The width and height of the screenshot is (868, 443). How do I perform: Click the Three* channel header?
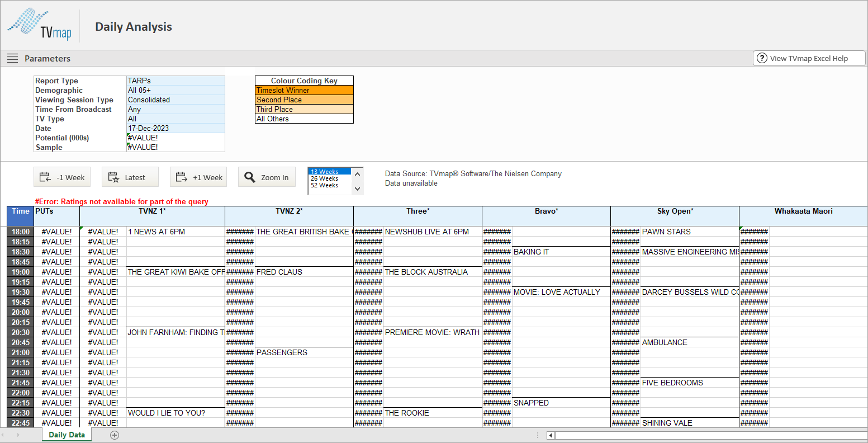click(x=418, y=216)
